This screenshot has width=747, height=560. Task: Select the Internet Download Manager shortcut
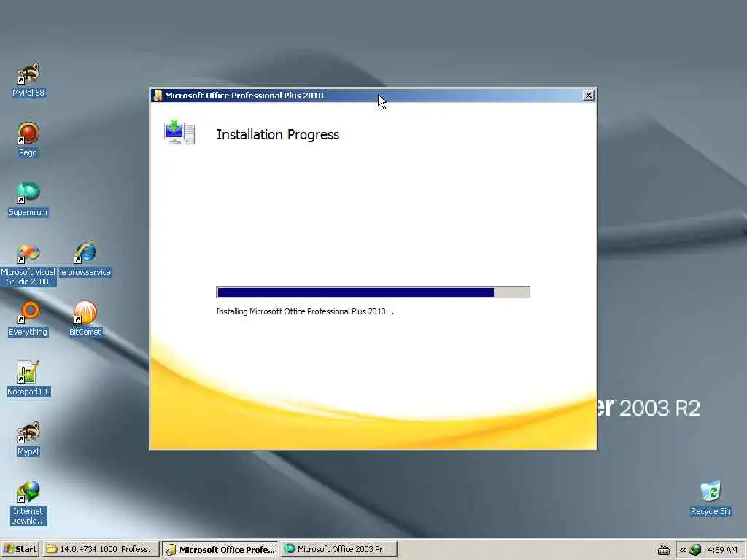point(28,503)
